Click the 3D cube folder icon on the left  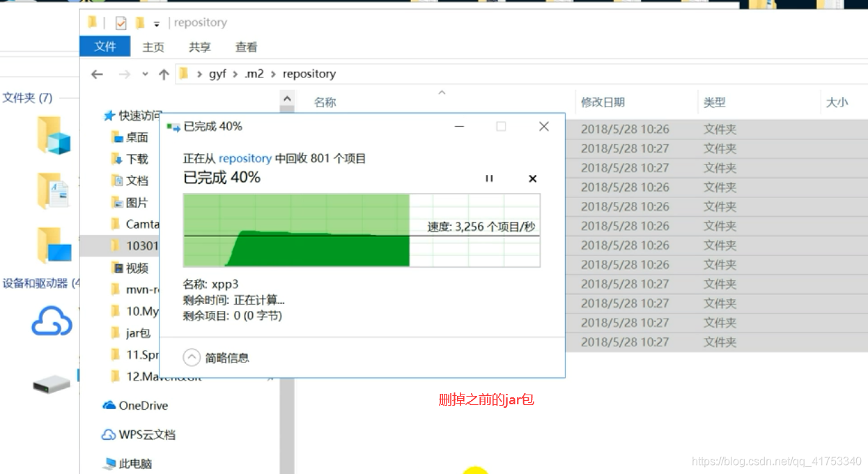(54, 135)
